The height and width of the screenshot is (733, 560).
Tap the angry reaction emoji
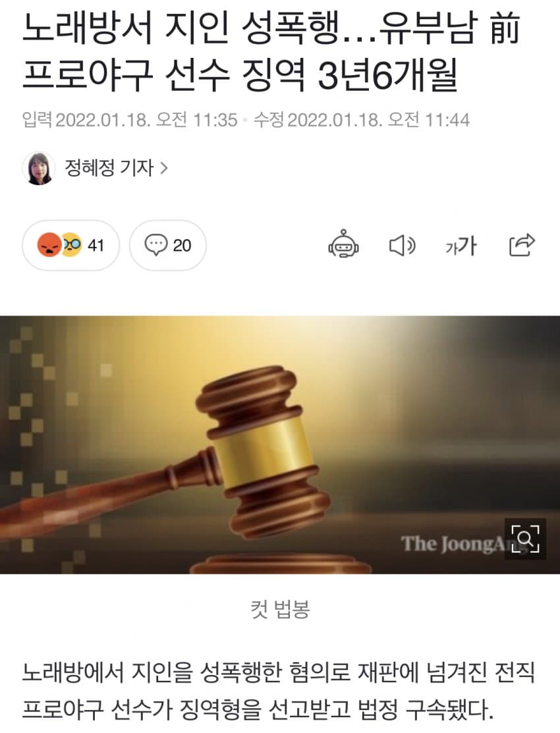coord(49,245)
